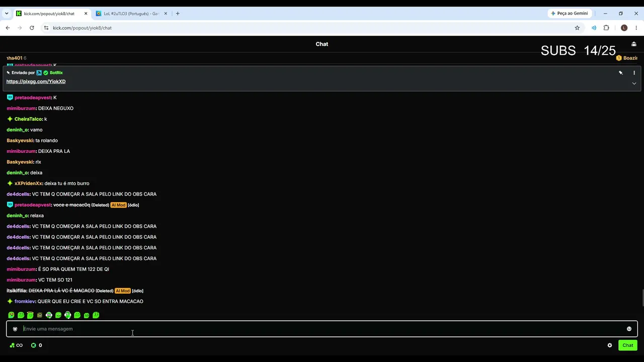Viewport: 644px width, 362px height.
Task: Open Chrome three-dot menu
Action: (x=636, y=28)
